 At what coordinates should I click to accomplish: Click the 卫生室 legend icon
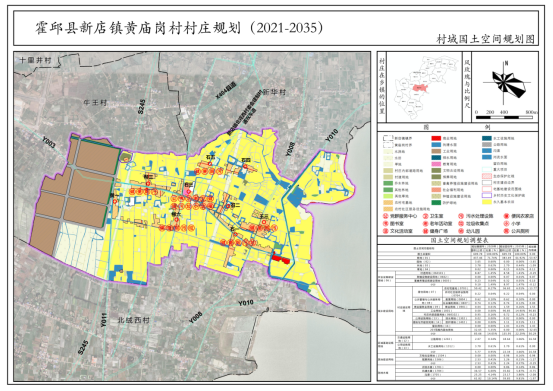[426, 216]
